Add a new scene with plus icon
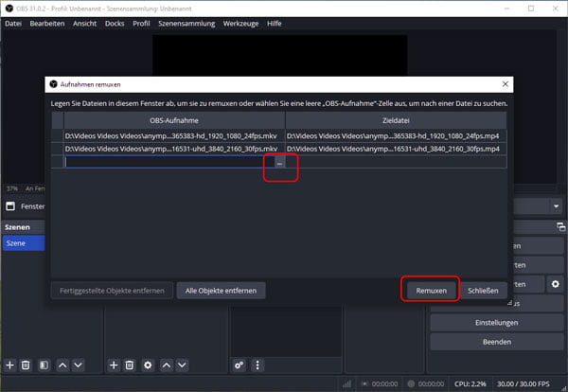Viewport: 568px width, 392px height. [10, 365]
